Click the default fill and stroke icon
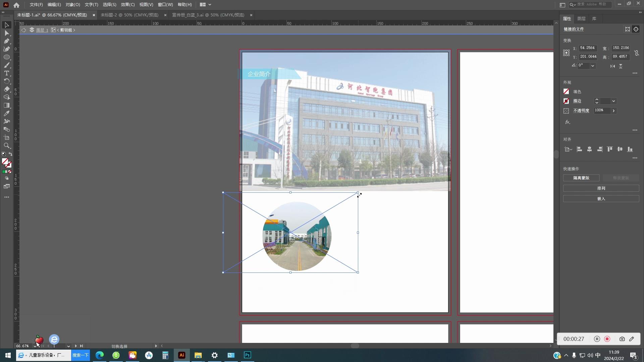The width and height of the screenshot is (644, 362). pyautogui.click(x=4, y=154)
